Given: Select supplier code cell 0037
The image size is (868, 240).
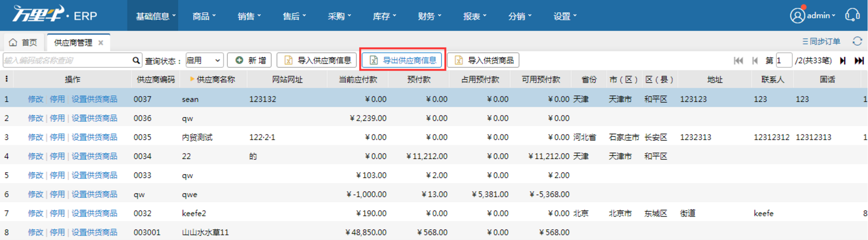Looking at the screenshot, I should point(142,99).
